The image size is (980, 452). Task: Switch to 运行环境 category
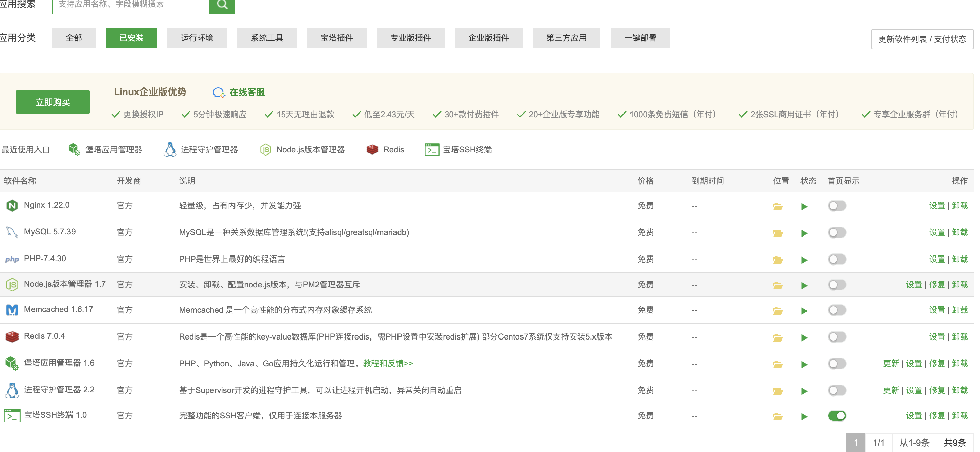click(197, 38)
